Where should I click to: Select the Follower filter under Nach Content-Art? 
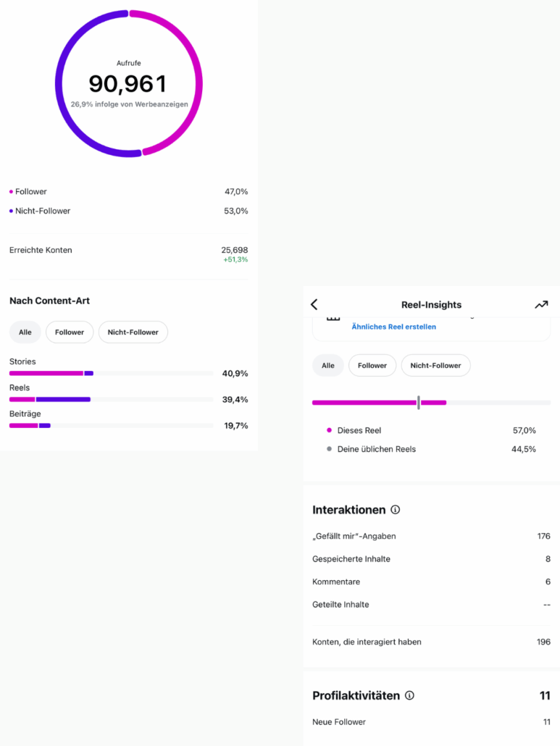coord(70,332)
